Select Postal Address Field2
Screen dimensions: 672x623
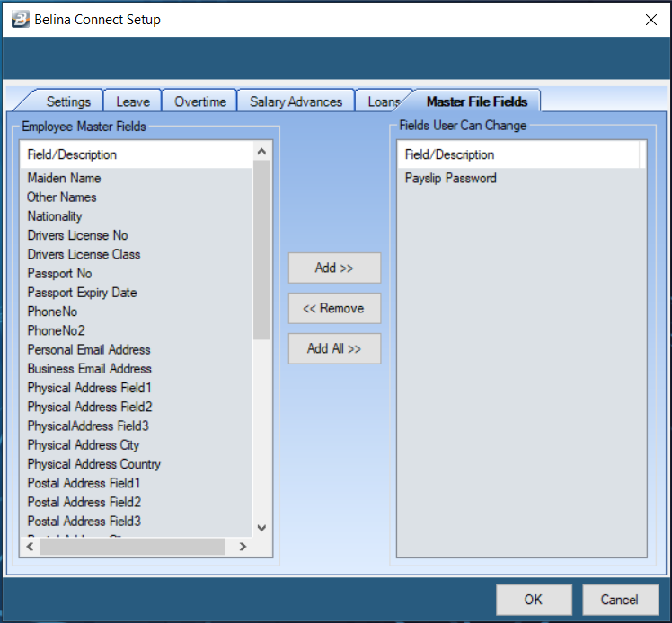pyautogui.click(x=84, y=502)
